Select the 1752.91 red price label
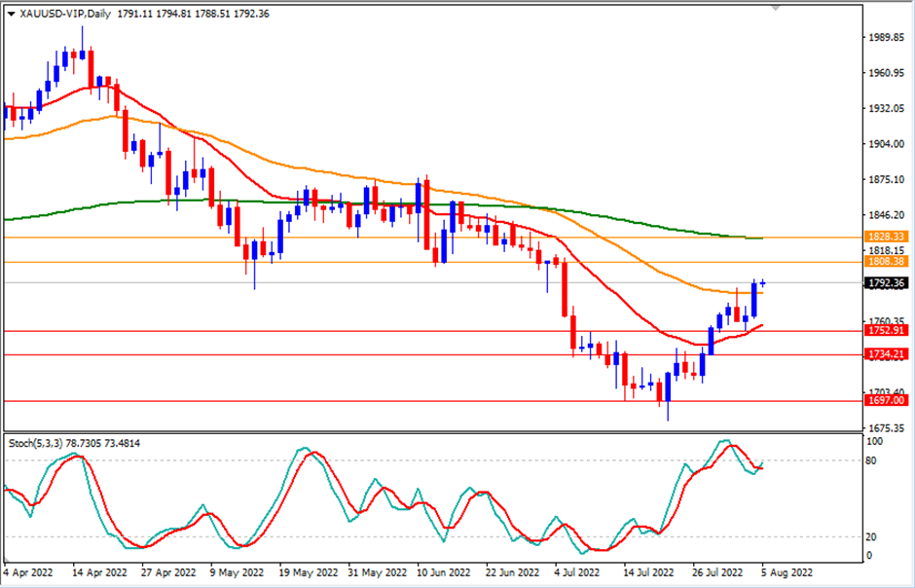The image size is (915, 588). [x=886, y=331]
